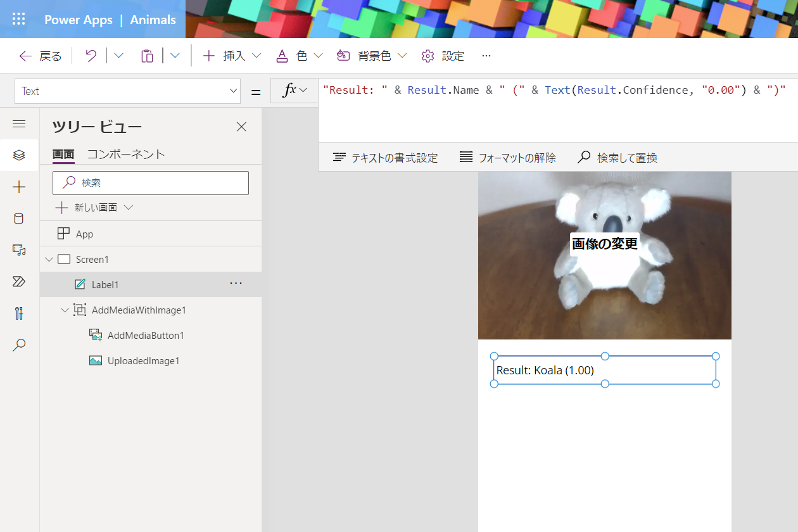This screenshot has width=798, height=532.
Task: Click the 戻る back button
Action: [x=41, y=56]
